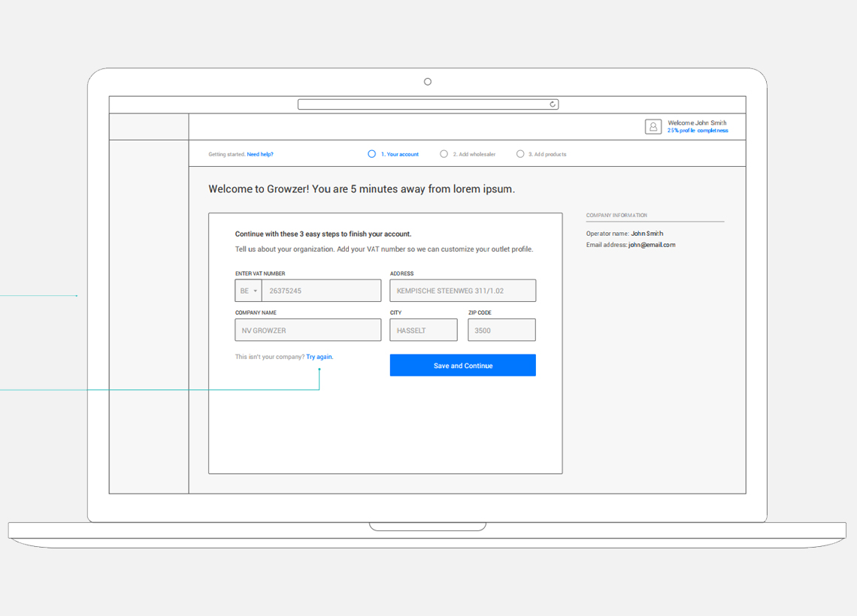Select the "1. Your account" step radio
Viewport: 857px width, 616px height.
[x=371, y=153]
